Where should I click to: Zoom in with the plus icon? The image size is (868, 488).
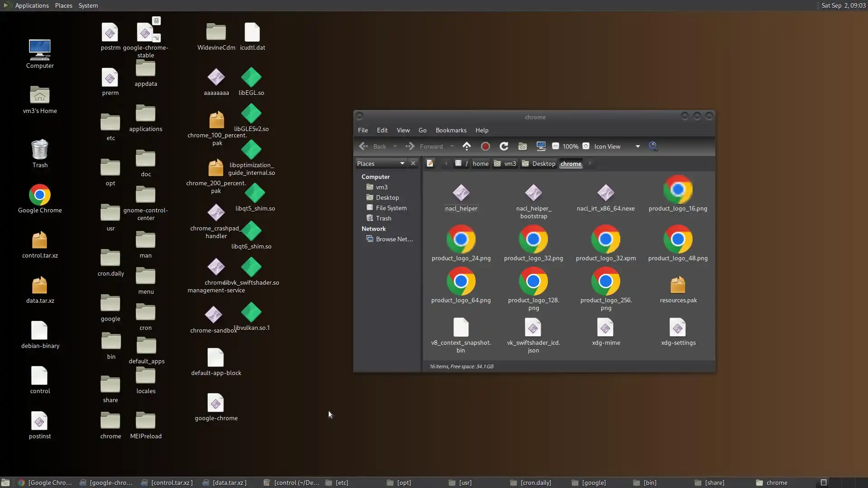pyautogui.click(x=586, y=146)
